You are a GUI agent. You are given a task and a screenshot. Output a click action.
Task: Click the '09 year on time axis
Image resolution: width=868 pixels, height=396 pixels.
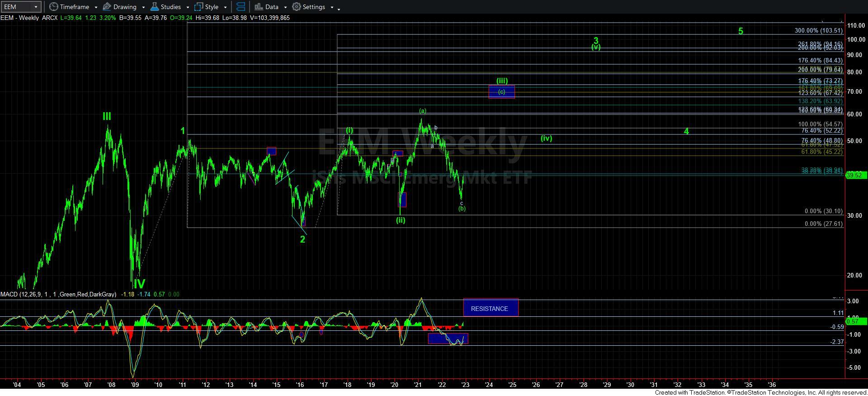point(135,385)
